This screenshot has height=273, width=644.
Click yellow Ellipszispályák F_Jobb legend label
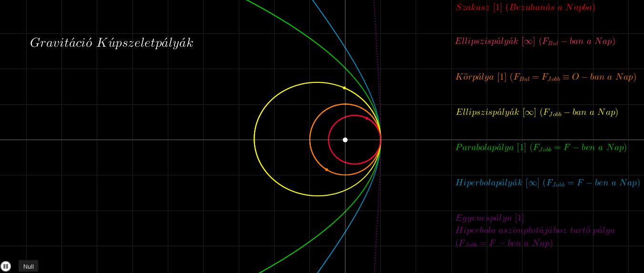[x=537, y=112]
